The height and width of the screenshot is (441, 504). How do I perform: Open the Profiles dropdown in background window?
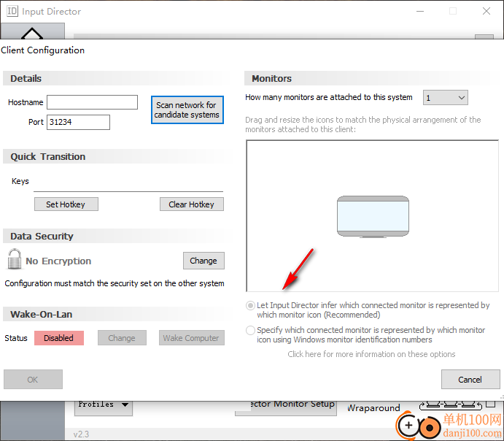(x=103, y=408)
